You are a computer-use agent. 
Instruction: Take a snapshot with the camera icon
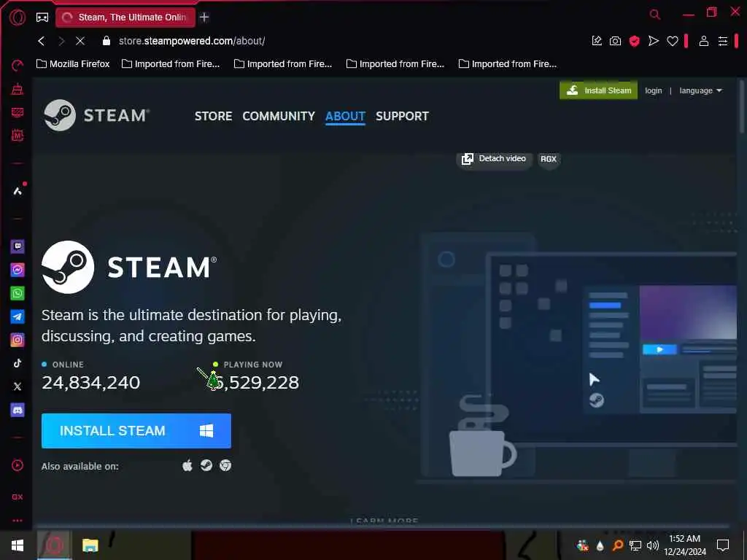pos(616,41)
